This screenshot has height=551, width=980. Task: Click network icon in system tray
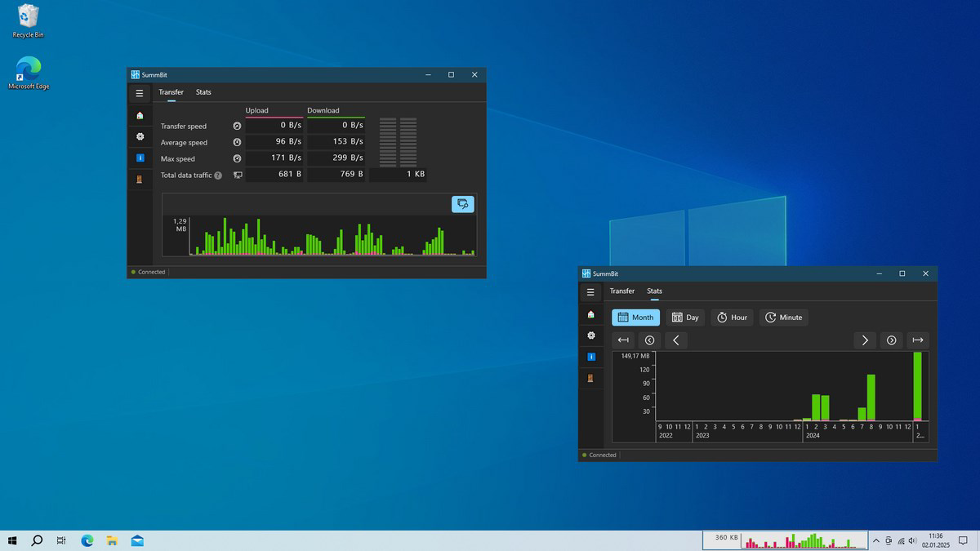pyautogui.click(x=901, y=540)
